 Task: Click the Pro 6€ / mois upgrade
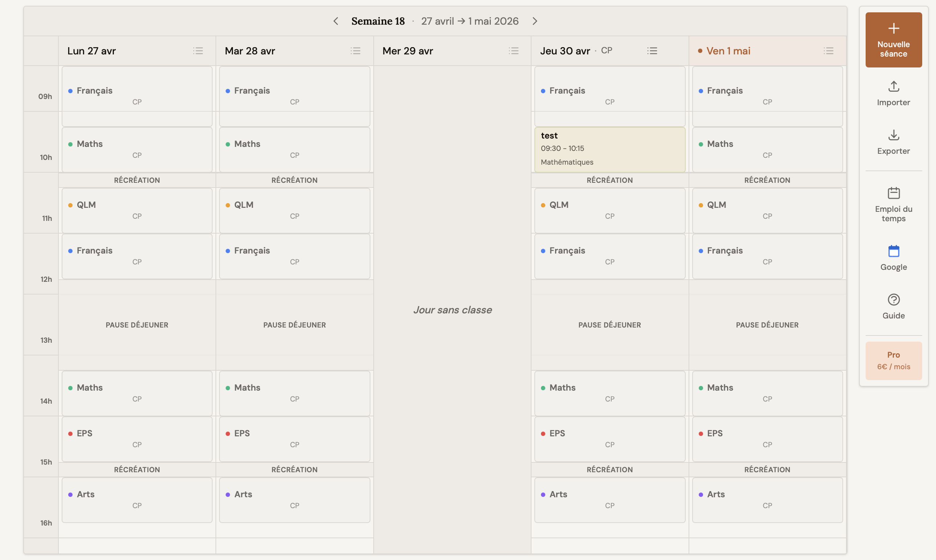893,361
